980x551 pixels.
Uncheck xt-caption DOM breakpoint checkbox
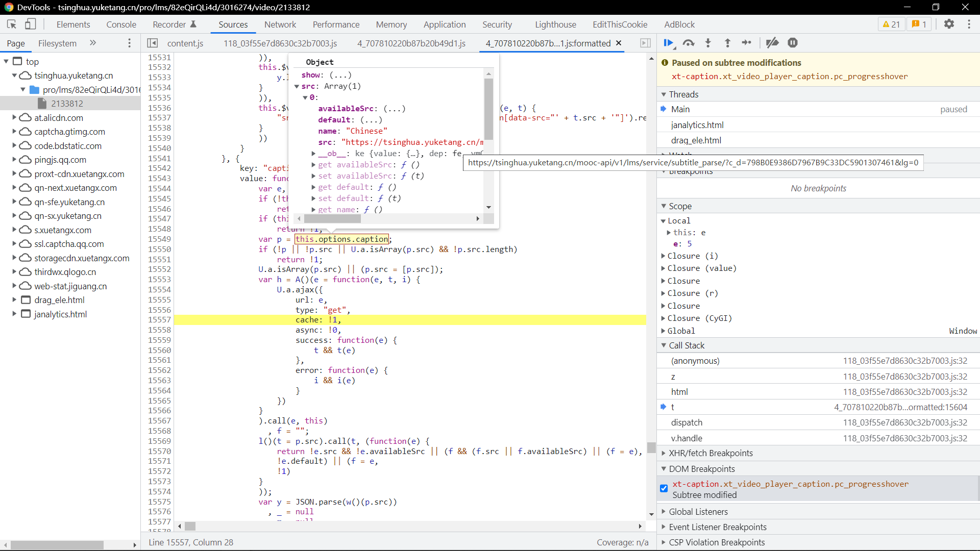pos(664,488)
